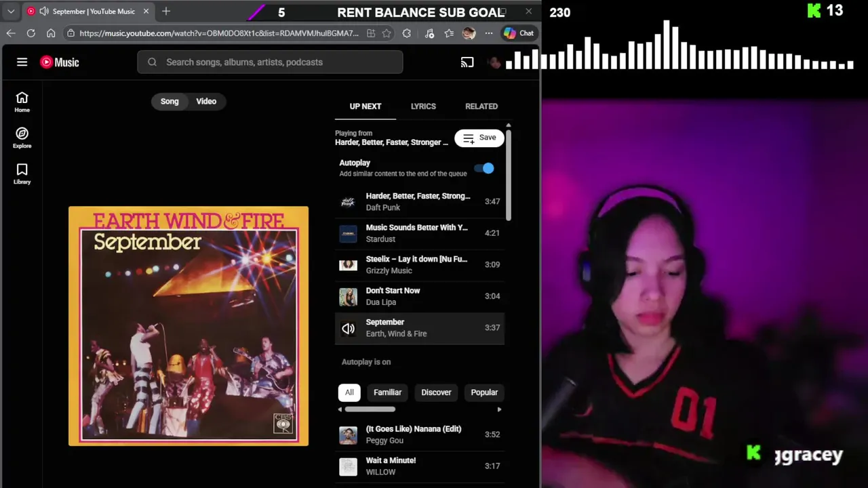Save the queue as playlist
The width and height of the screenshot is (868, 488).
(x=479, y=138)
